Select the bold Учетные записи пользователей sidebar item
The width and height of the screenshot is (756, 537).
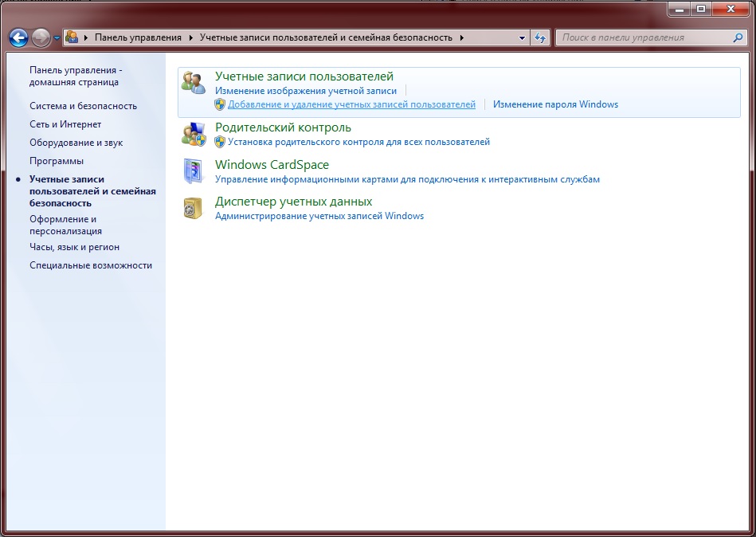[x=92, y=191]
